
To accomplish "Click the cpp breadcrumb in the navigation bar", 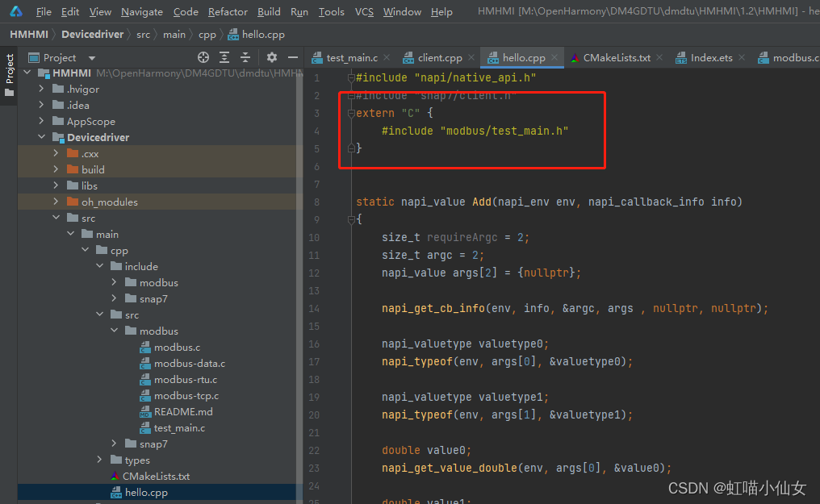I will click(207, 35).
